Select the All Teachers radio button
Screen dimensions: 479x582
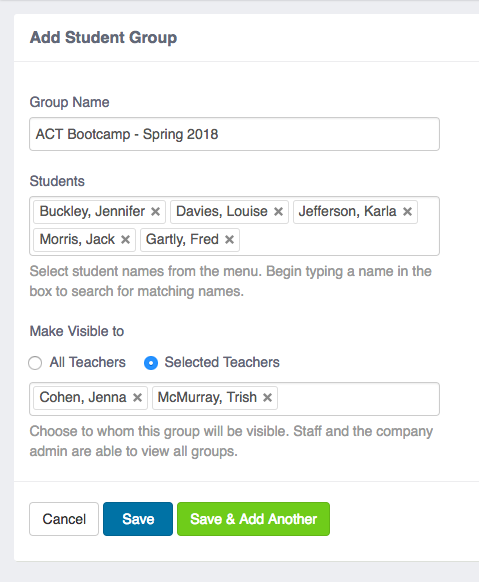(x=35, y=363)
